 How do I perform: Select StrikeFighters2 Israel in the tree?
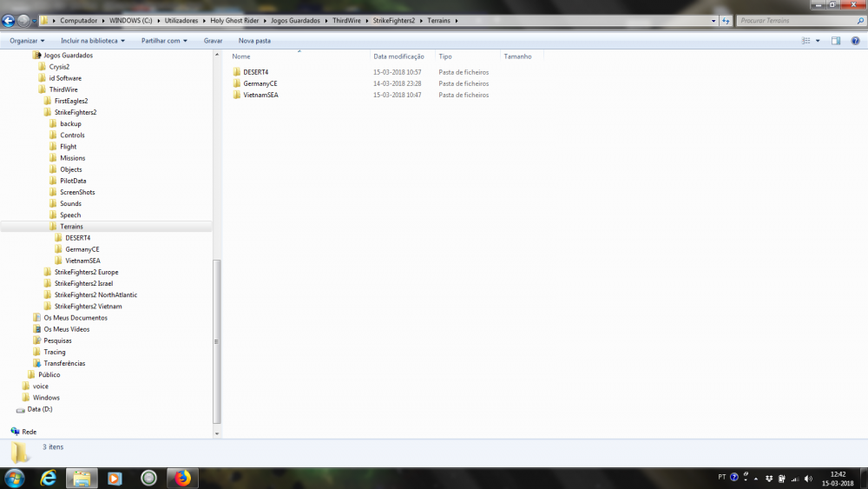83,283
